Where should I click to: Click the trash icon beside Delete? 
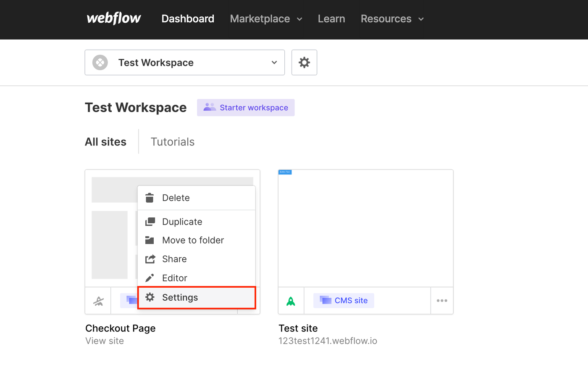(150, 198)
